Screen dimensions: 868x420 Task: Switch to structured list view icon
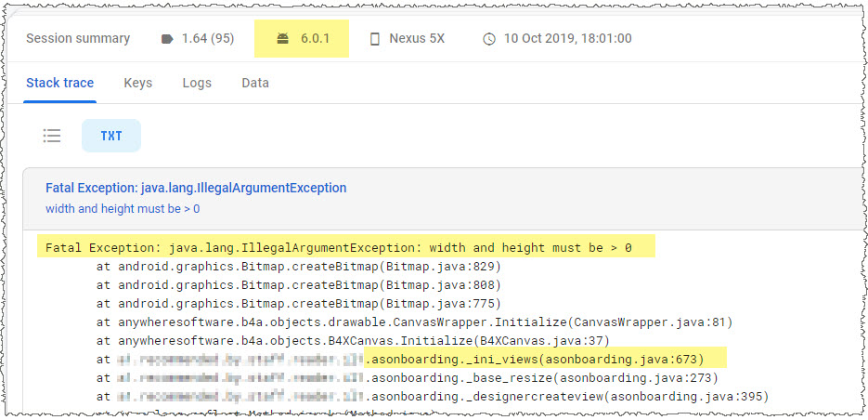click(x=52, y=136)
